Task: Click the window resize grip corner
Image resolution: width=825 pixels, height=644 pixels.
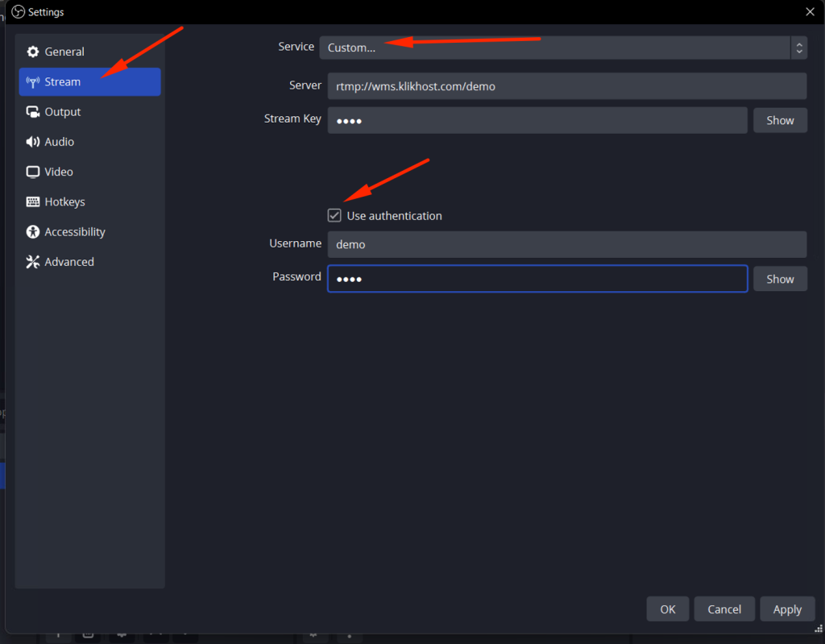Action: [x=819, y=629]
